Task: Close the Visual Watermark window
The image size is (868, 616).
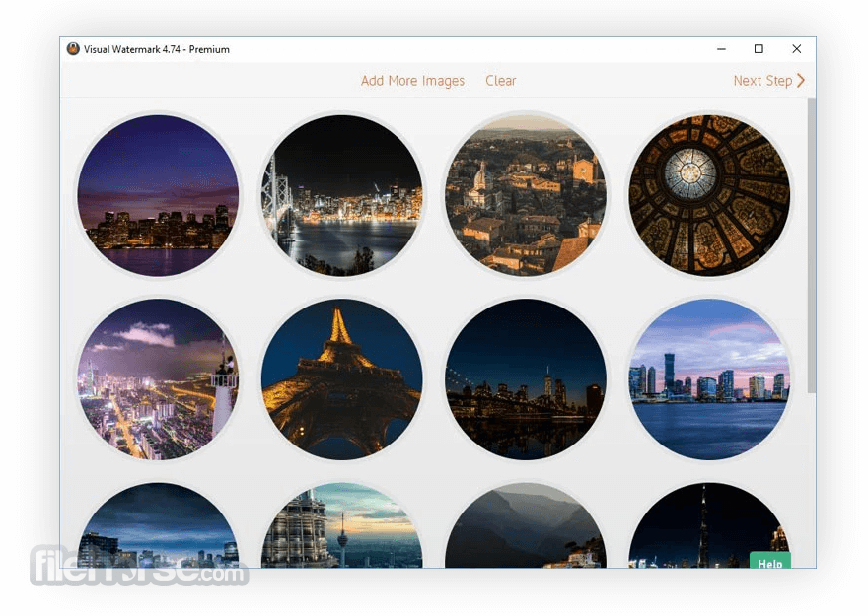Action: coord(797,49)
